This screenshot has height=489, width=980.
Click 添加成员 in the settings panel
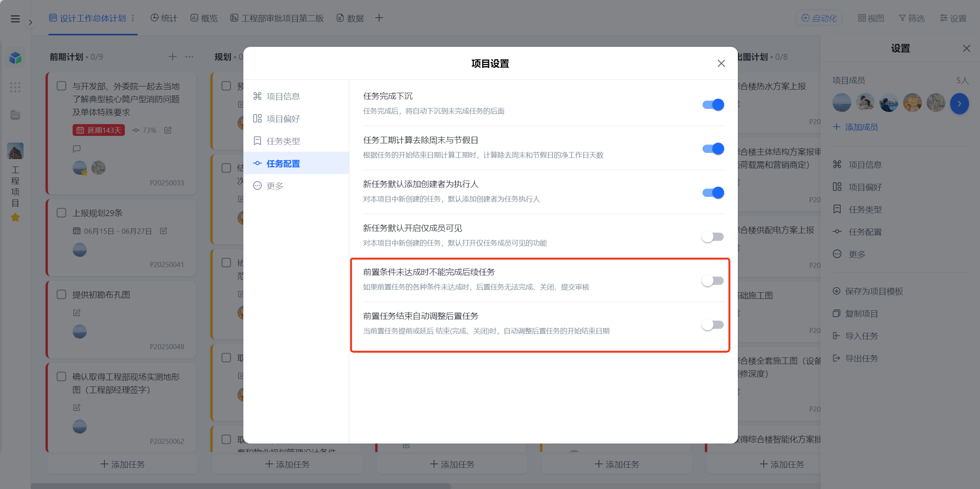point(856,127)
